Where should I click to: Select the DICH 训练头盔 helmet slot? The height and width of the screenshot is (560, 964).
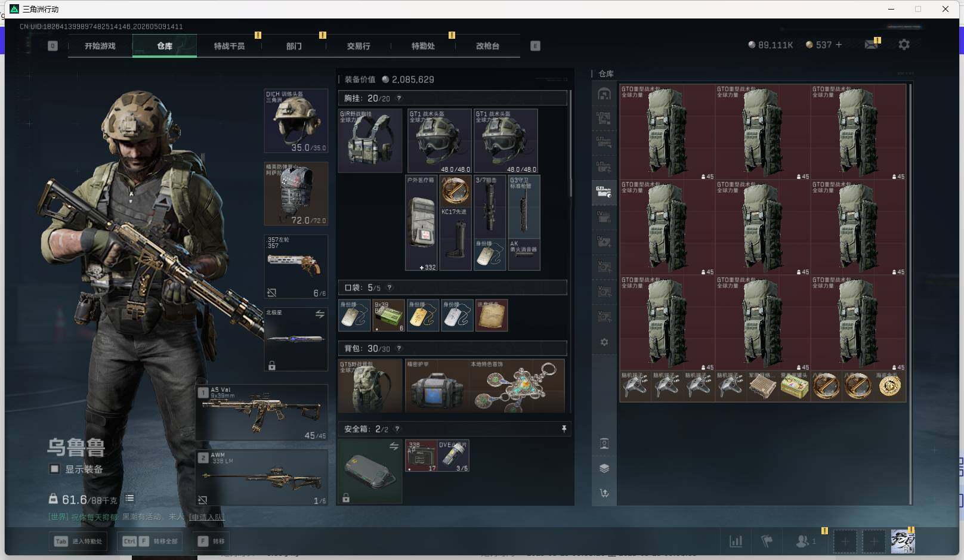pyautogui.click(x=296, y=121)
